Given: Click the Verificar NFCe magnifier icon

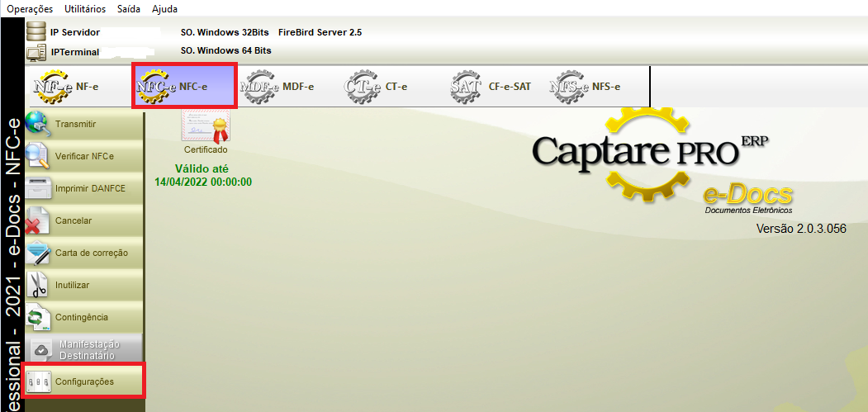Looking at the screenshot, I should pos(38,156).
